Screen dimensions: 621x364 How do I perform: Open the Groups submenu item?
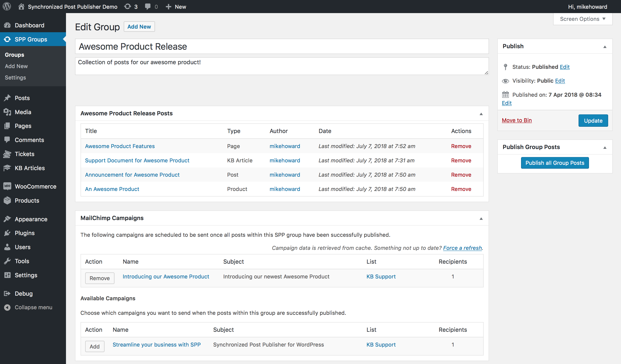tap(14, 55)
